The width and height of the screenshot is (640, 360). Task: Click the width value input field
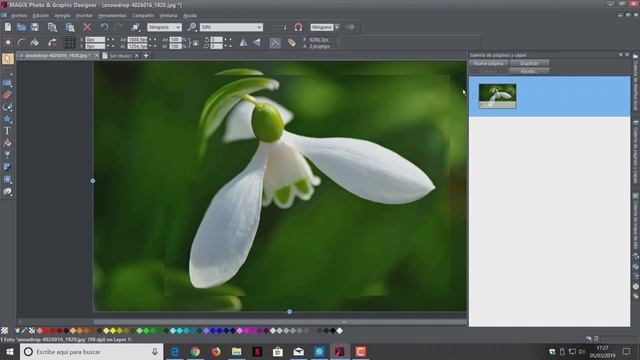[x=138, y=40]
